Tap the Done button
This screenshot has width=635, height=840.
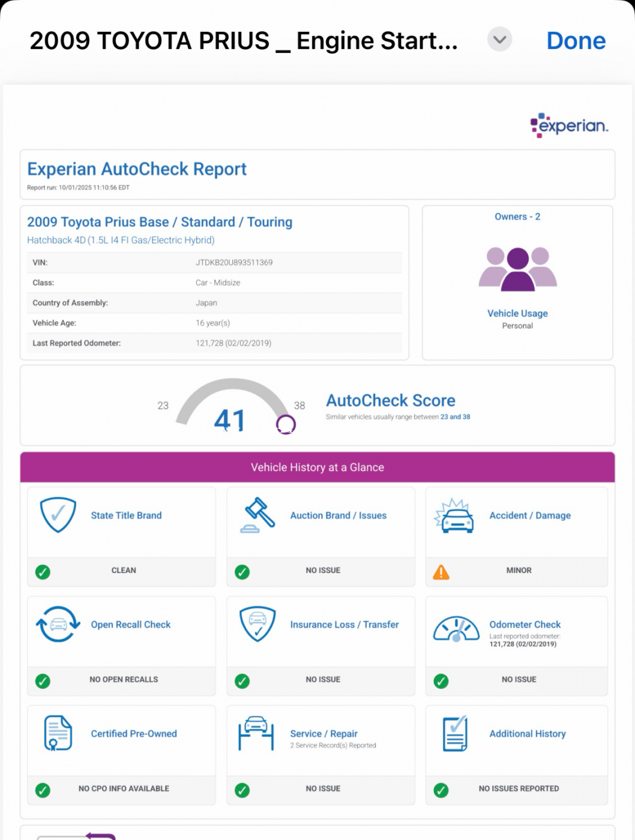tap(576, 41)
